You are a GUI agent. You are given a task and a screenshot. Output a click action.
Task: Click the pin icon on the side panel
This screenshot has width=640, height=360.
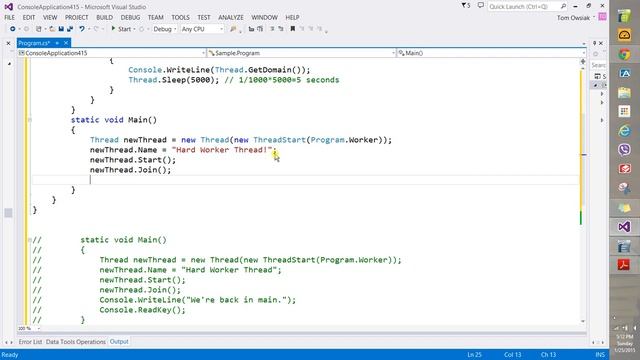(594, 43)
